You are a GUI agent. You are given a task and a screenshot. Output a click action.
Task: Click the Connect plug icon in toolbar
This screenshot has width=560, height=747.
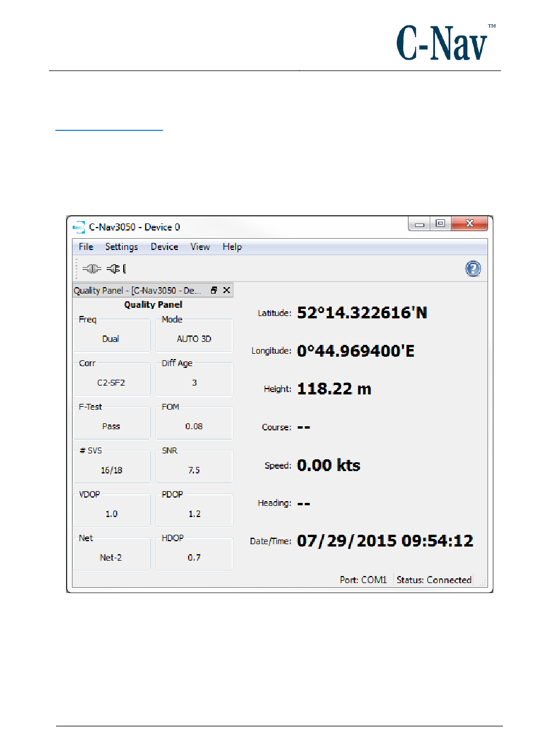pos(91,269)
